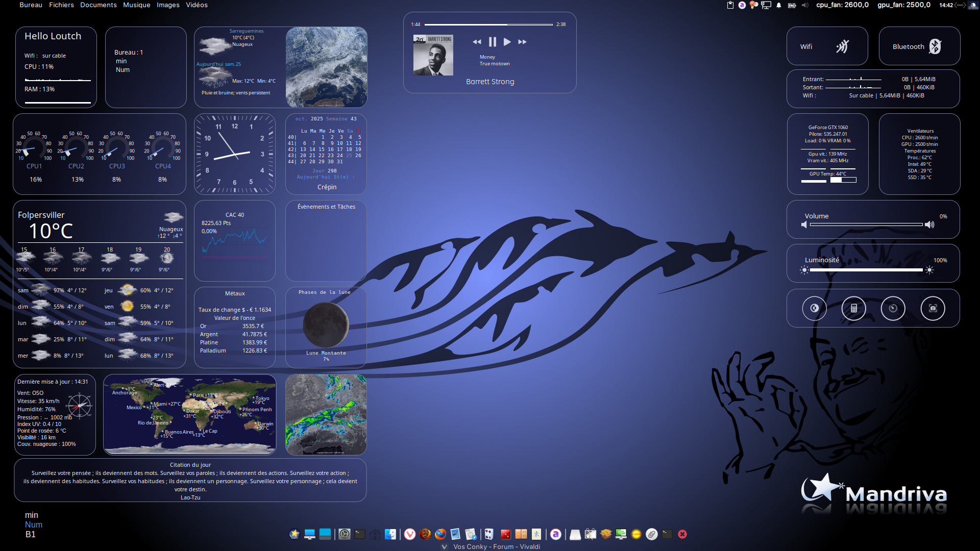The width and height of the screenshot is (980, 551).
Task: Adjust the Luminosité slider
Action: 866,270
